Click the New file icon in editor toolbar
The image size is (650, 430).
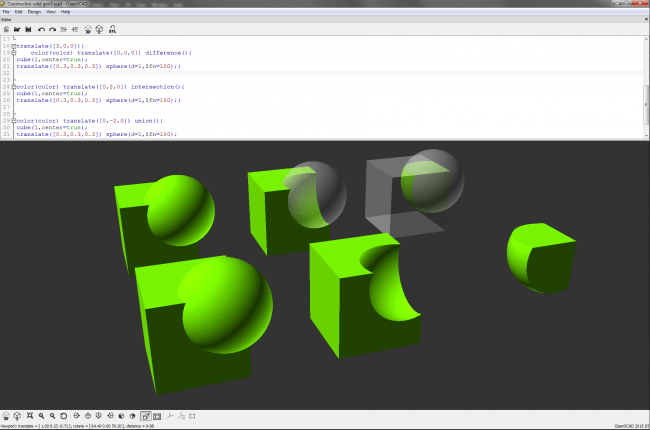(6, 29)
